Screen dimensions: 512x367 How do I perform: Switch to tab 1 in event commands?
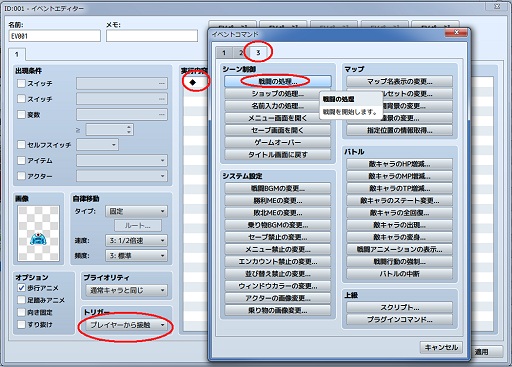coord(224,52)
